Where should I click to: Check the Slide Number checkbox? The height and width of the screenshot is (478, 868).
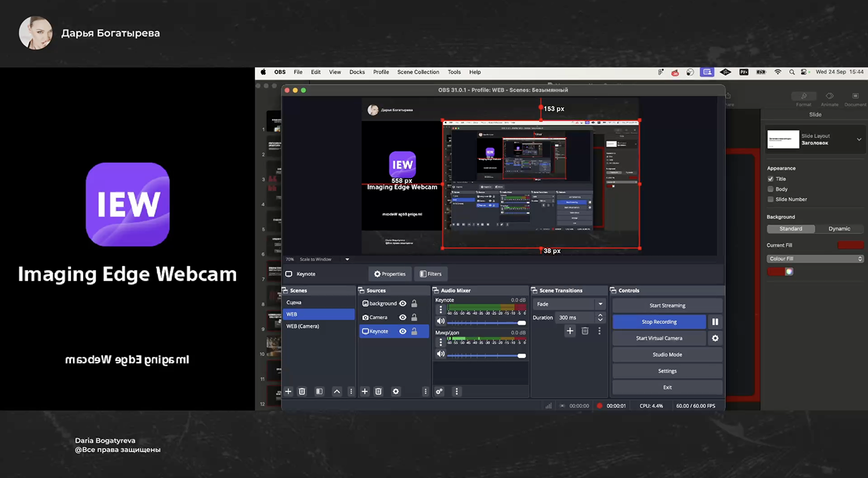click(771, 200)
